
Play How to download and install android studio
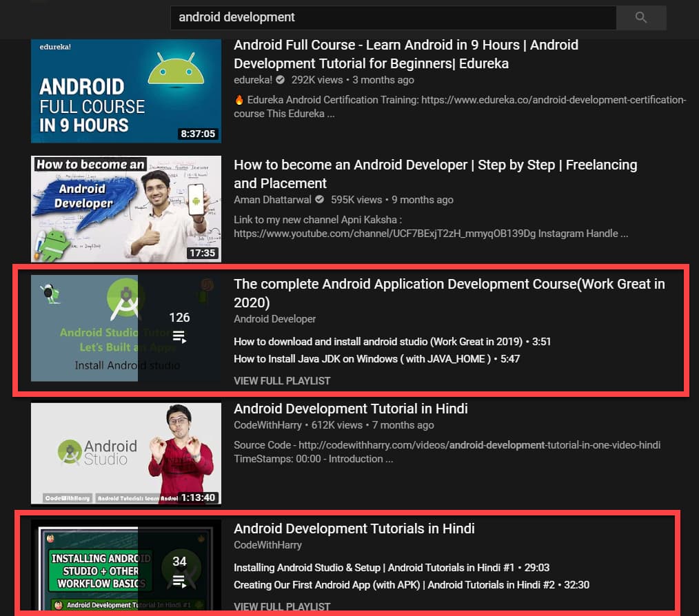[x=392, y=342]
